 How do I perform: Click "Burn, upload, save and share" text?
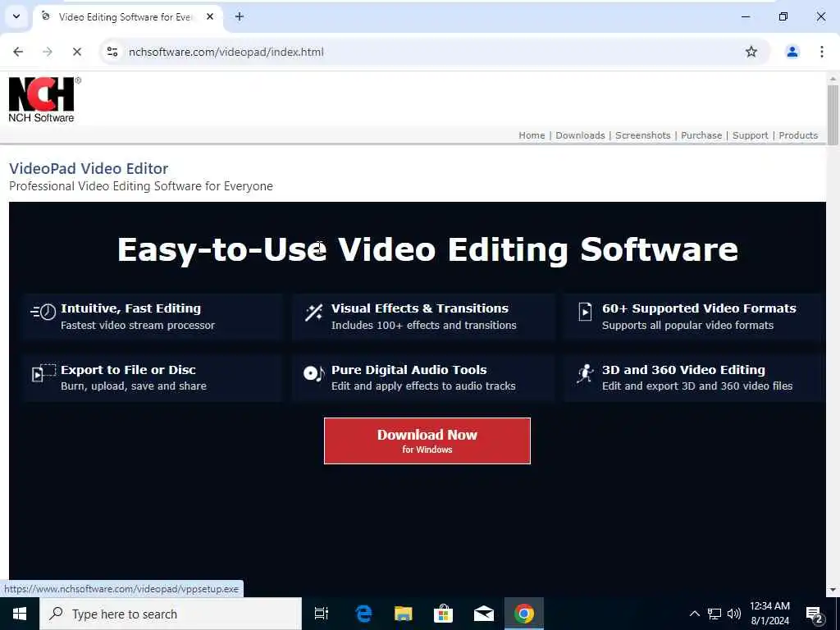pyautogui.click(x=134, y=386)
